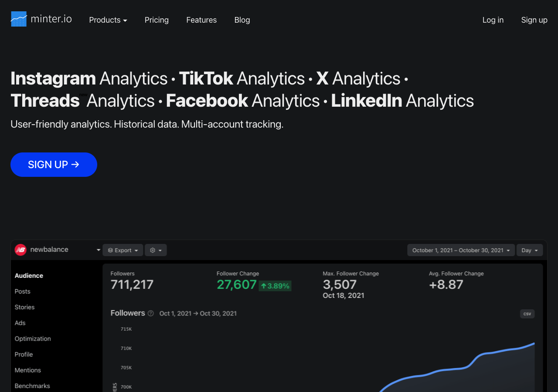Viewport: 558px width, 392px height.
Task: Select the Audience section icon
Action: [x=29, y=275]
